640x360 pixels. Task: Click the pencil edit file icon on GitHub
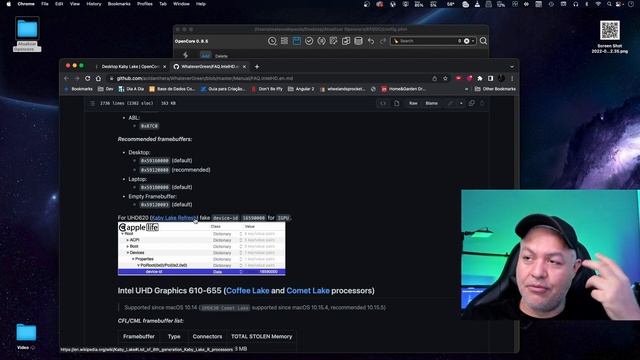tap(450, 103)
